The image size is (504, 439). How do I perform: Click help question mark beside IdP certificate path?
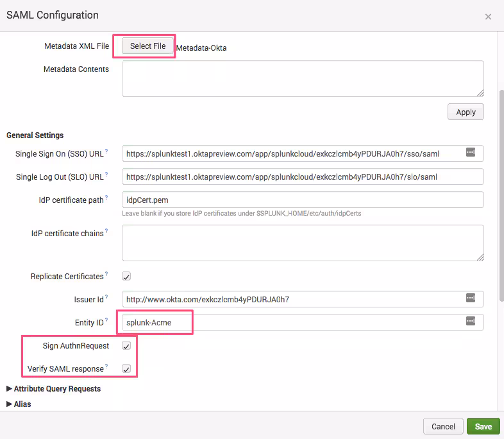pyautogui.click(x=106, y=198)
